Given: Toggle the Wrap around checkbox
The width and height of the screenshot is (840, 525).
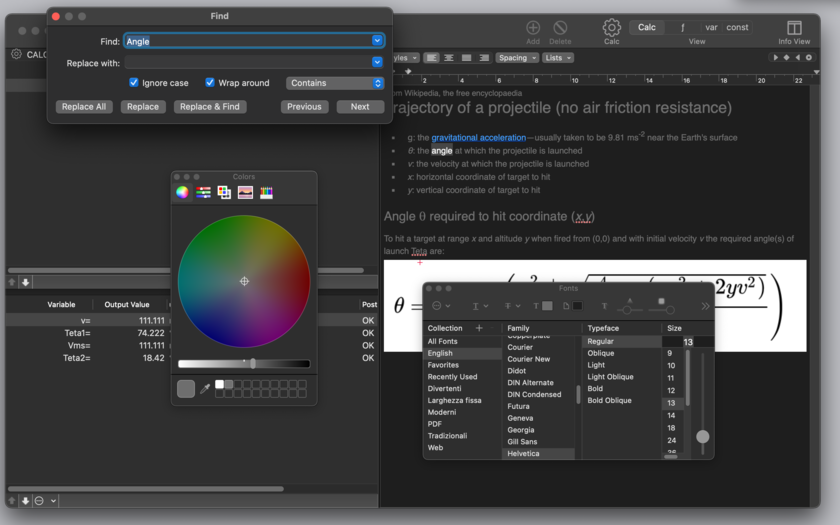Looking at the screenshot, I should pyautogui.click(x=210, y=82).
